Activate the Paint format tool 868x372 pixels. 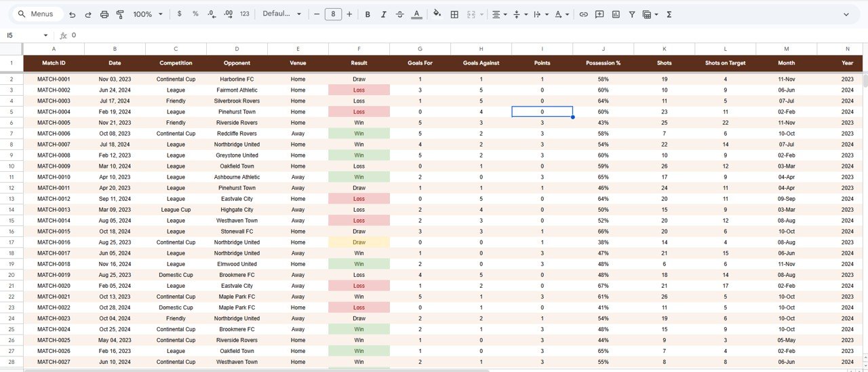[x=121, y=14]
